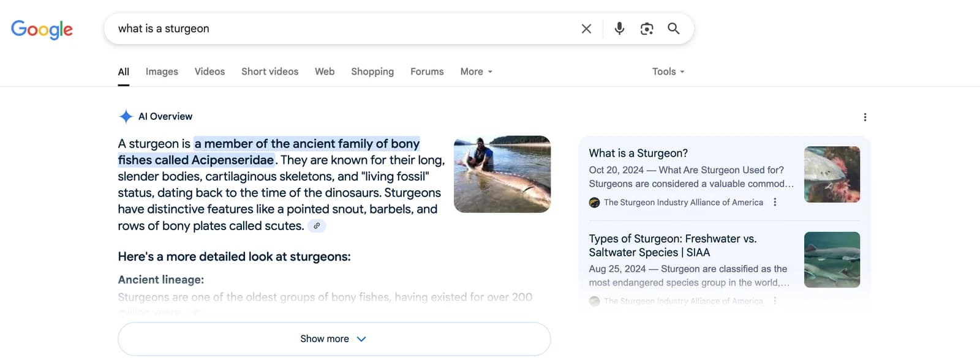Expand the AI Overview with Show more
Screen dimensions: 980x358
point(334,339)
